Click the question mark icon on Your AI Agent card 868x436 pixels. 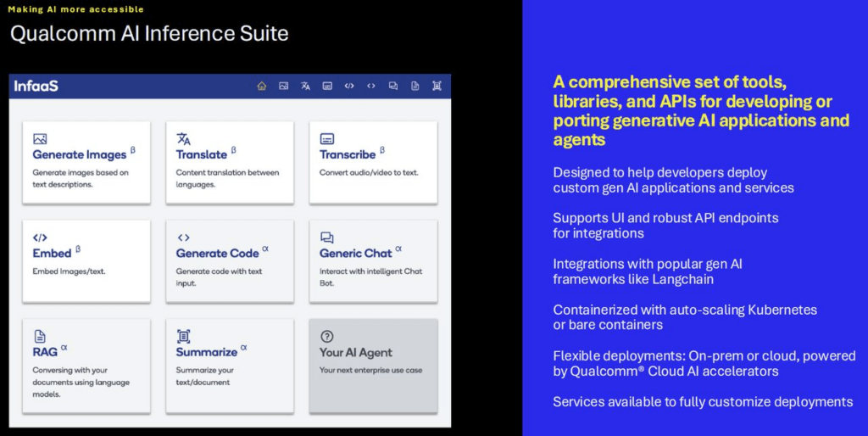tap(326, 336)
